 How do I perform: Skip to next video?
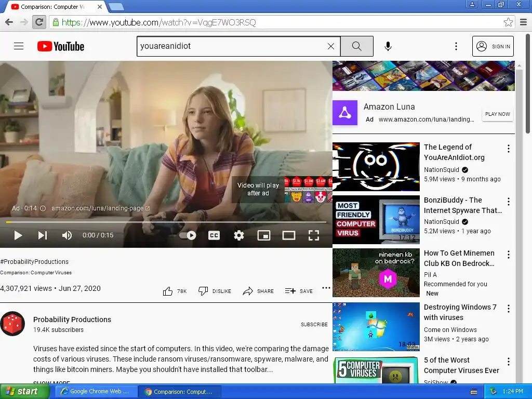43,235
